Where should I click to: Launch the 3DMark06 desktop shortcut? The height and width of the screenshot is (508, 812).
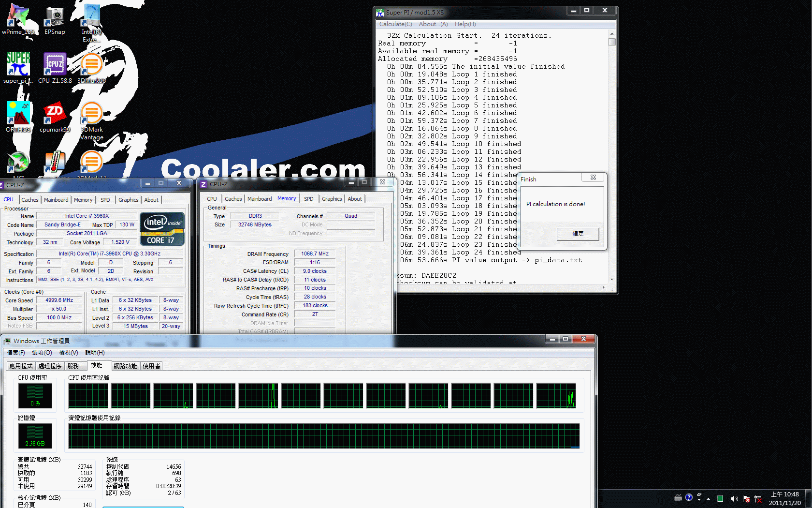pos(91,68)
